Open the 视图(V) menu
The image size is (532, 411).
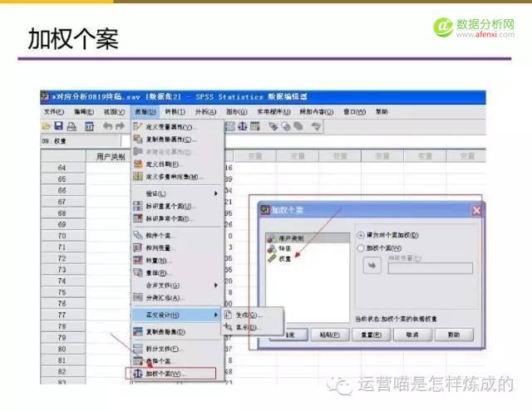(115, 111)
